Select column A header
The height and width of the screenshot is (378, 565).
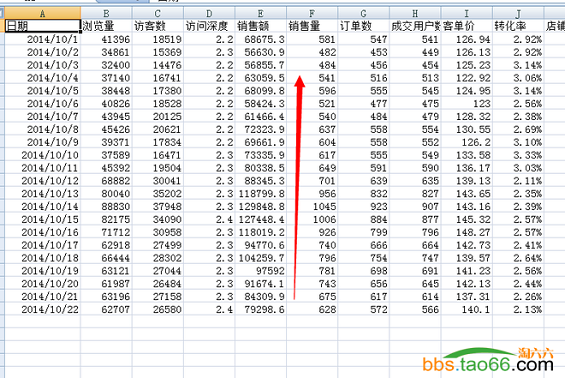tap(43, 13)
